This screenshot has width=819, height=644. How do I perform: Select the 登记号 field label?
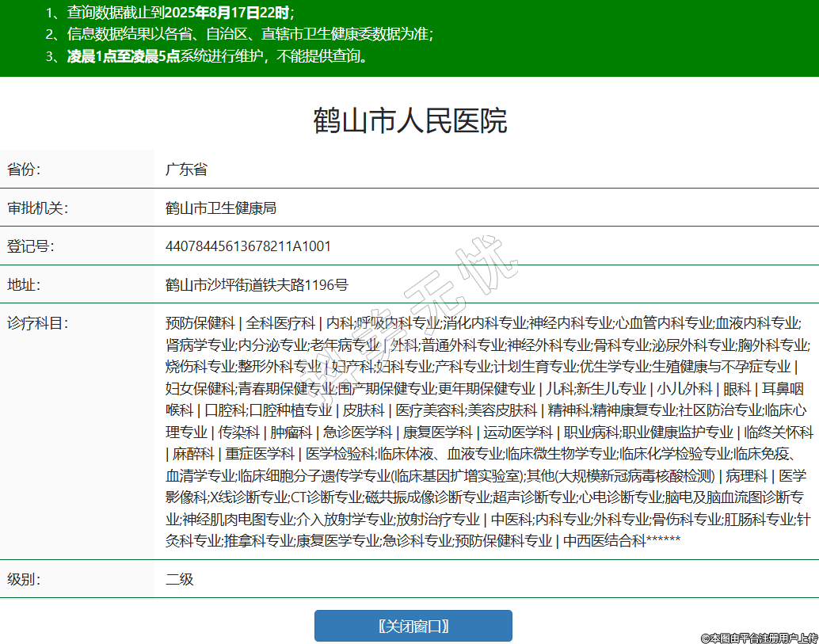tap(31, 246)
